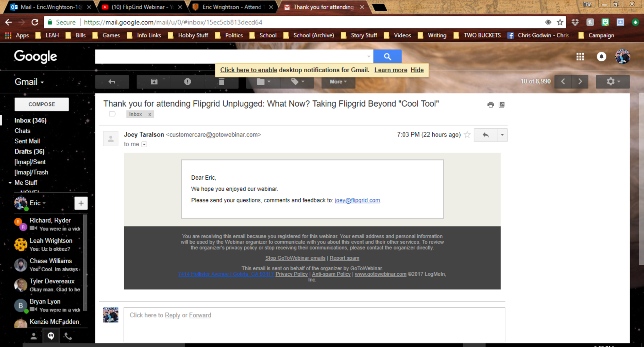
Task: Expand the Labels tag dropdown
Action: (297, 82)
